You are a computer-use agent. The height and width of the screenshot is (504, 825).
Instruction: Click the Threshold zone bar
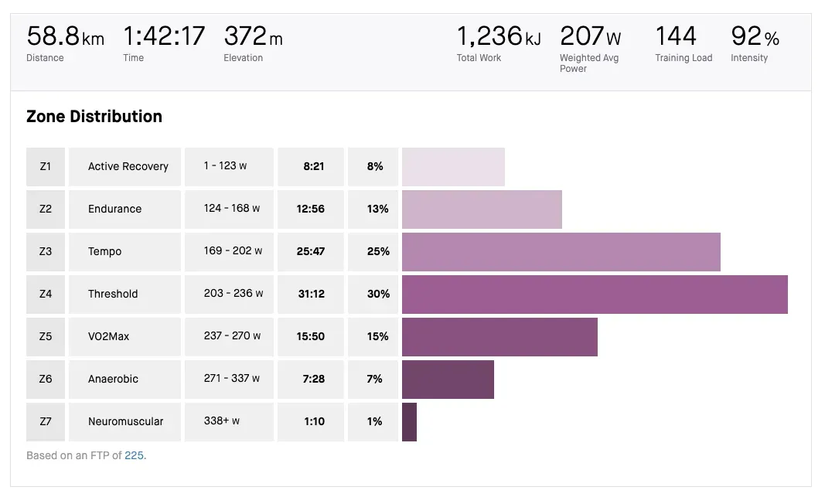coord(595,294)
